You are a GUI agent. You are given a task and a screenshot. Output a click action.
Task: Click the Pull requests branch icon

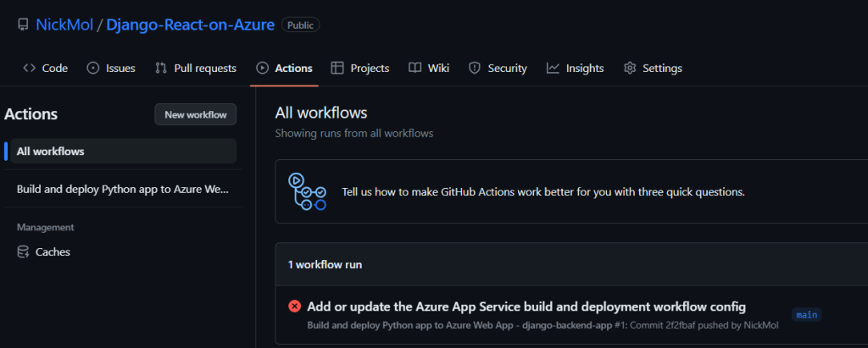click(161, 68)
